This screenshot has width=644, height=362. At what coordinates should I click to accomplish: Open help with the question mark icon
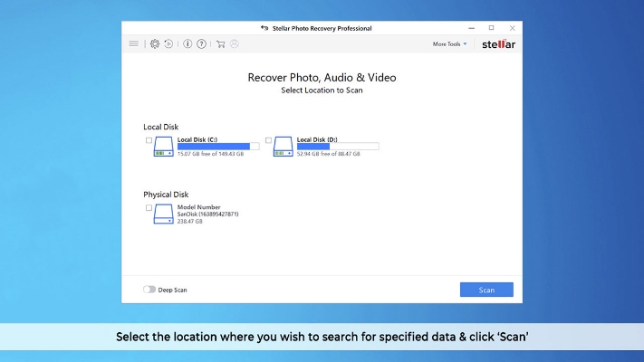201,44
